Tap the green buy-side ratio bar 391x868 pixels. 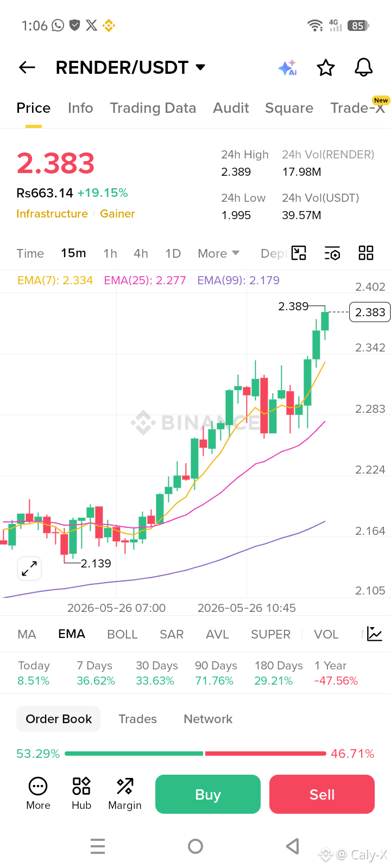(x=134, y=754)
